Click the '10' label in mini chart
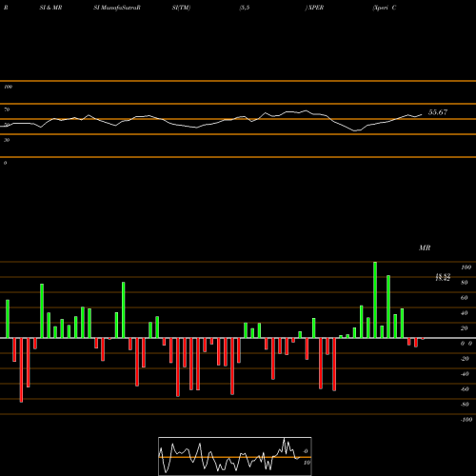The width and height of the screenshot is (476, 476). 307,463
